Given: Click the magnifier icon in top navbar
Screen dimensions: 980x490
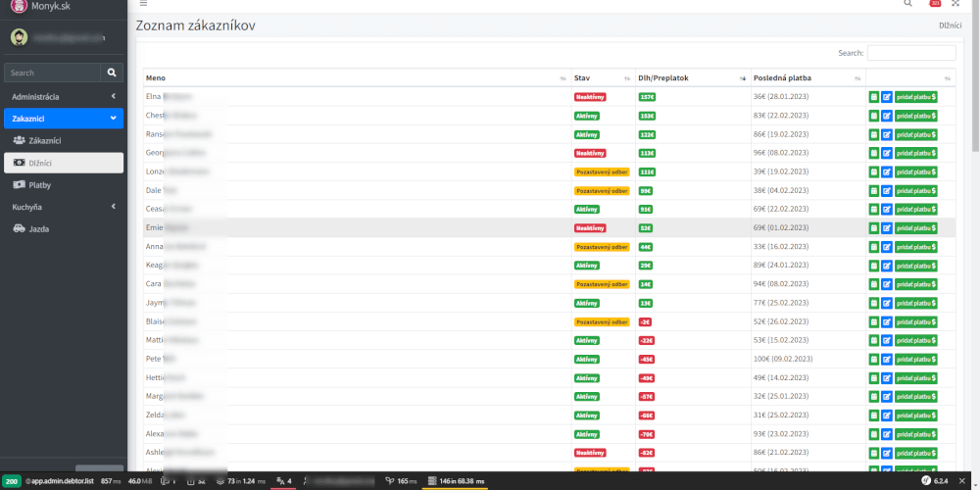Looking at the screenshot, I should click(x=907, y=4).
